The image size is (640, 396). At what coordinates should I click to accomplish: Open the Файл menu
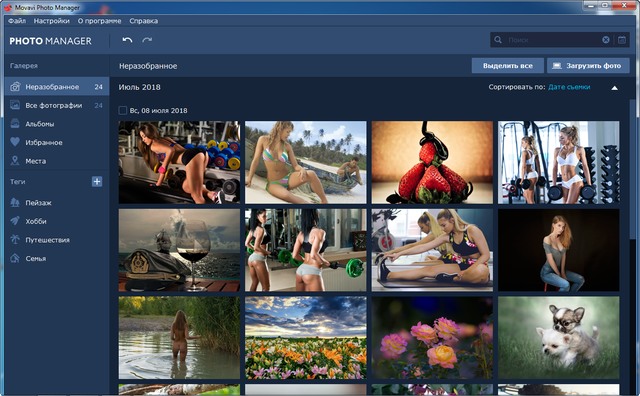pos(17,21)
